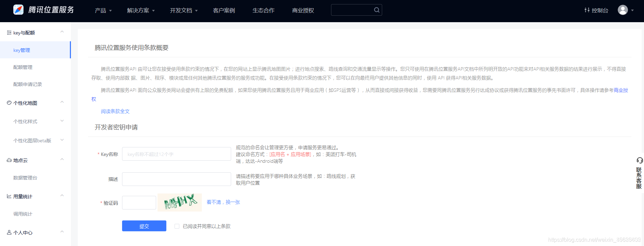Click the 开发者密钥申请 heading

pyautogui.click(x=116, y=127)
